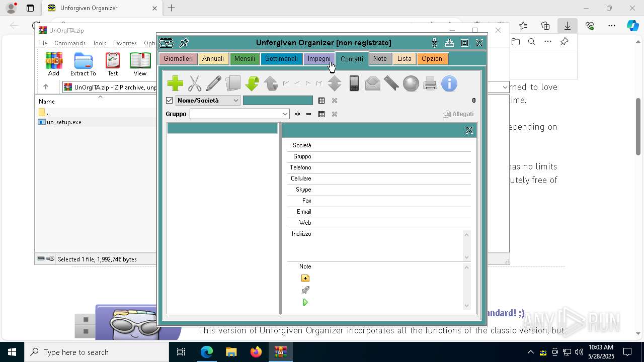This screenshot has width=644, height=362.
Task: Toggle the checkbox before Nome/Società
Action: (170, 101)
